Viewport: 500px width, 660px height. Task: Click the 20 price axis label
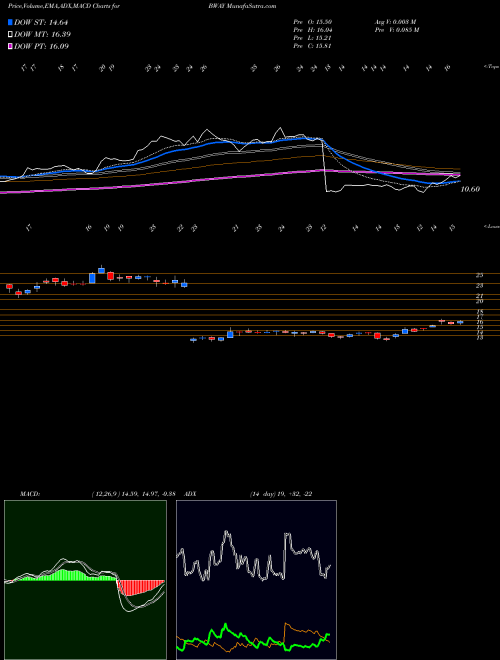479,301
